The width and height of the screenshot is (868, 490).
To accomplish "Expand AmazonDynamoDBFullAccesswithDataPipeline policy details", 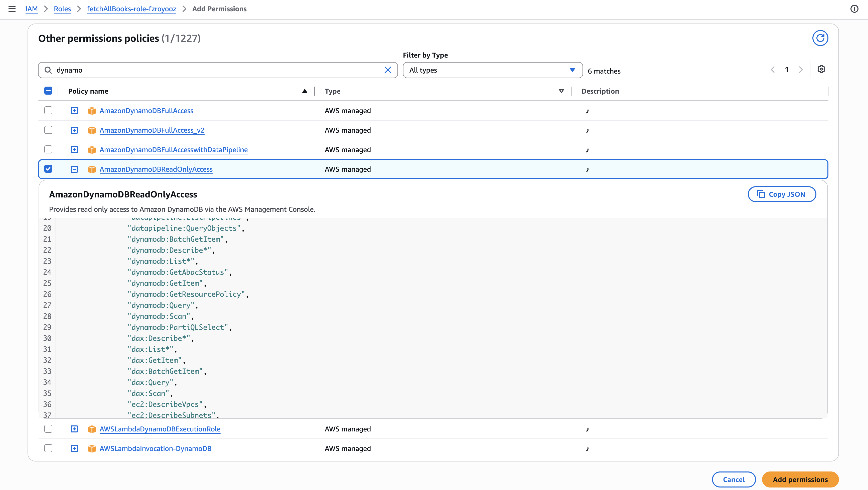I will point(74,150).
